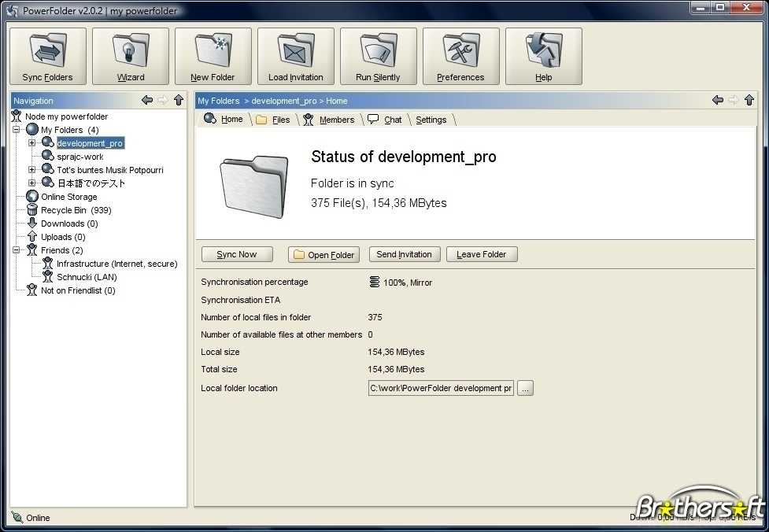769x532 pixels.
Task: Click Run Silently toolbar button
Action: pyautogui.click(x=378, y=57)
